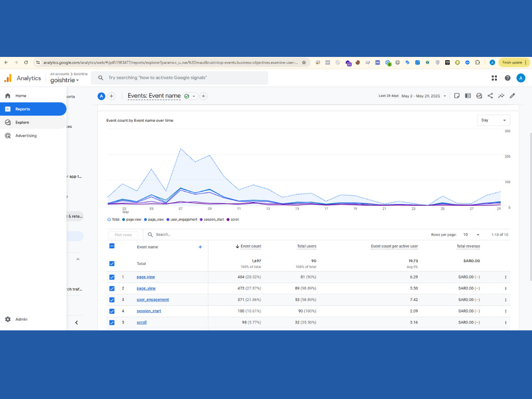
Task: Click the table Search field
Action: (x=163, y=235)
